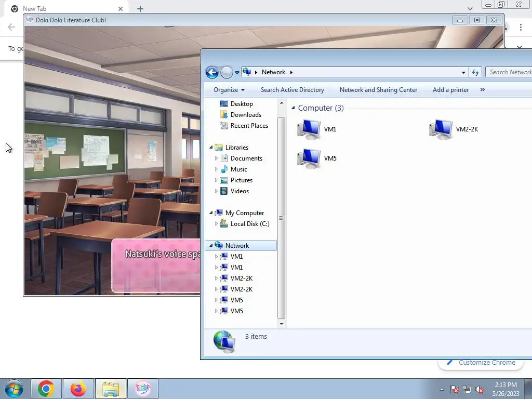Click Chrome back navigation arrow

[x=11, y=27]
